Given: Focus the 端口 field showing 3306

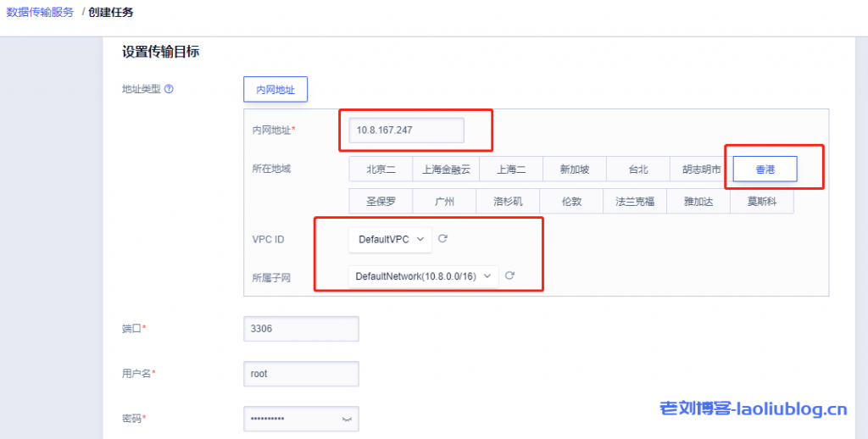Looking at the screenshot, I should click(x=301, y=329).
